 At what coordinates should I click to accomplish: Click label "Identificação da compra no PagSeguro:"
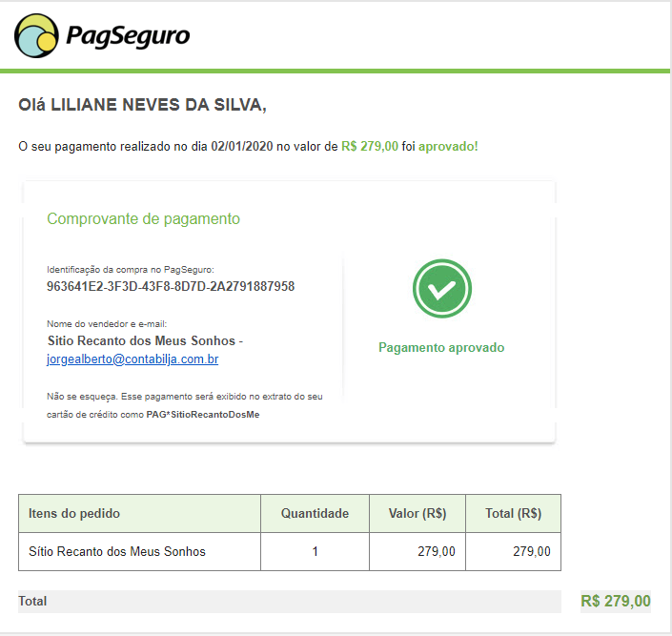click(x=131, y=270)
